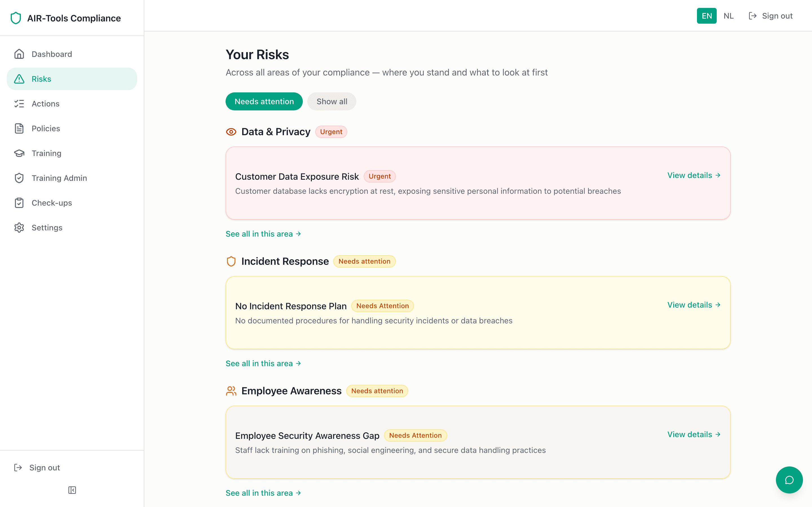Click the Data & Privacy eye icon
The image size is (812, 507).
[x=231, y=132]
